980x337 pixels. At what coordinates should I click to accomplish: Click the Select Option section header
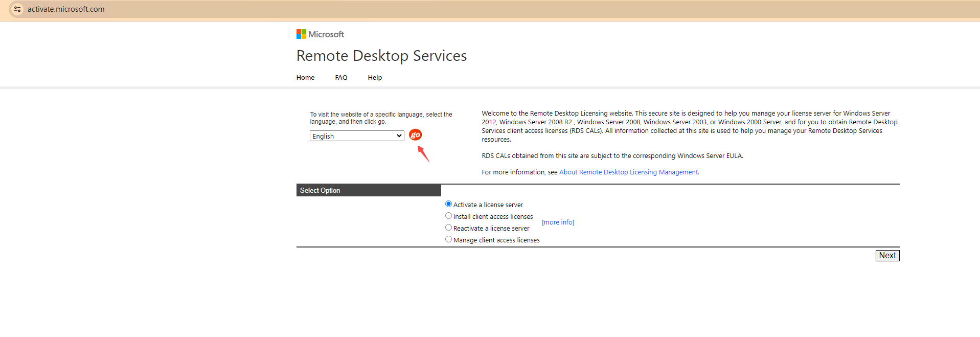[x=369, y=190]
